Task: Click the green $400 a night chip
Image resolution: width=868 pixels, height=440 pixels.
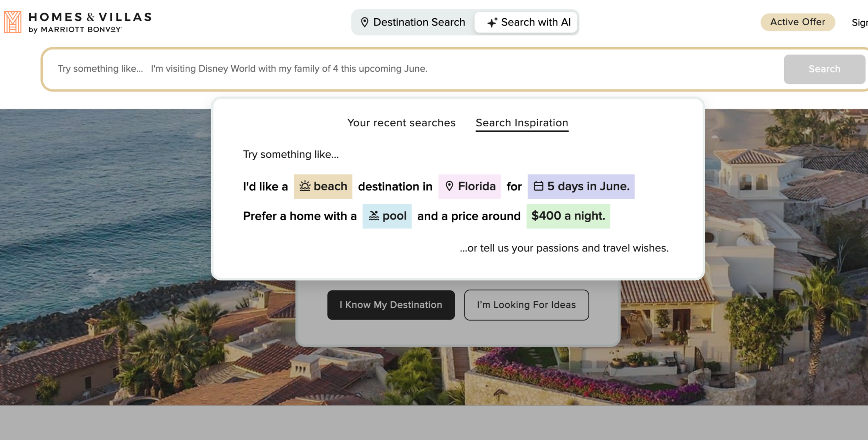Action: [568, 216]
